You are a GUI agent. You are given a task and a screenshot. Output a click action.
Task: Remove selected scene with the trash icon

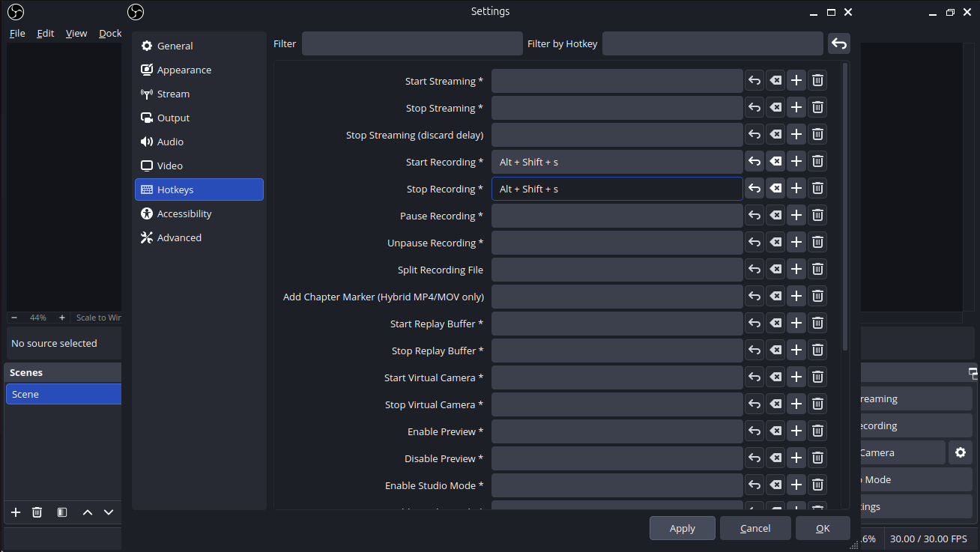(37, 512)
